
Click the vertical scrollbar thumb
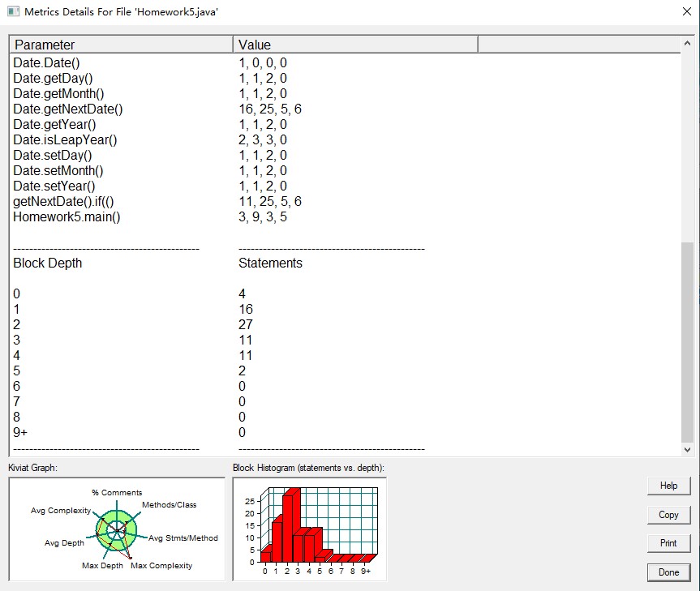coord(687,342)
